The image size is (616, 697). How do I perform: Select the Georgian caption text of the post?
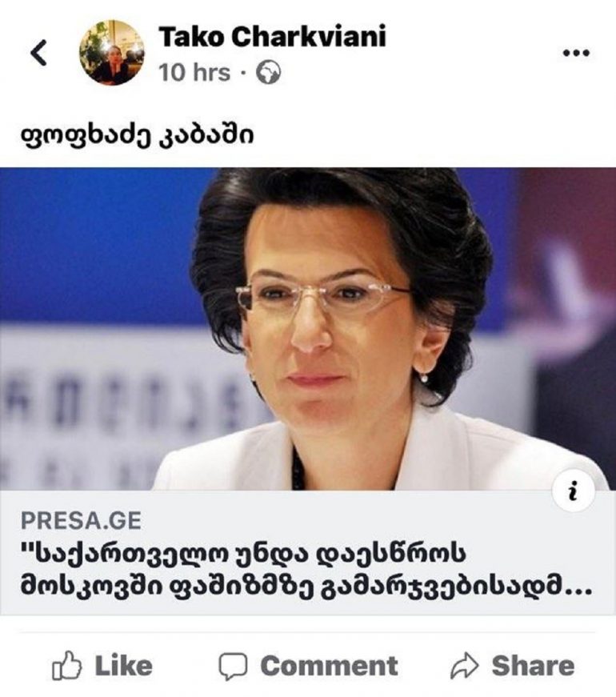(x=138, y=134)
